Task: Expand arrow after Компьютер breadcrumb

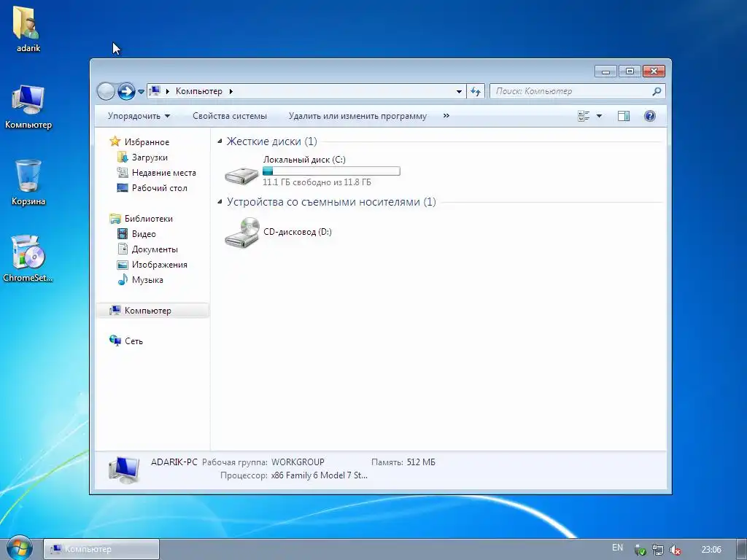Action: pyautogui.click(x=231, y=91)
